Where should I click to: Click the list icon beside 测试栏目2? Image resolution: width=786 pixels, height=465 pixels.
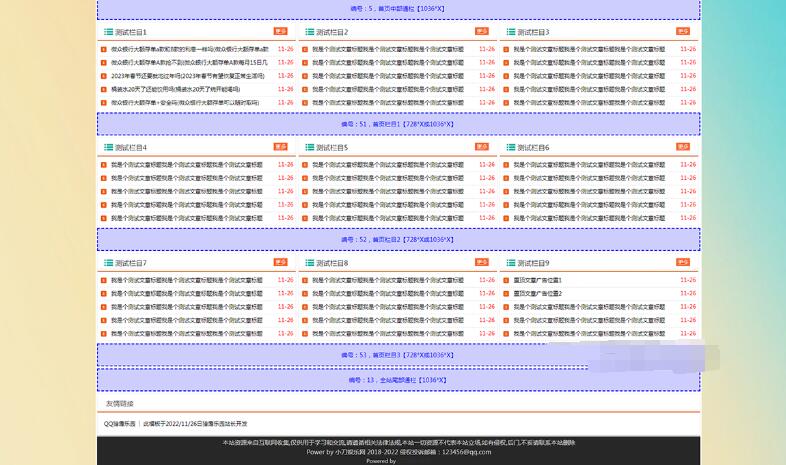[309, 32]
